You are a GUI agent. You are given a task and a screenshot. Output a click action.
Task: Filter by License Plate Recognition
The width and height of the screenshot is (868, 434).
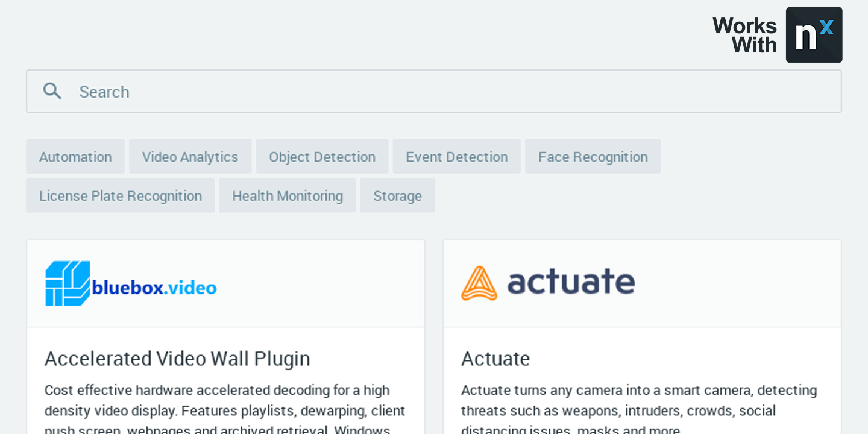(x=120, y=196)
